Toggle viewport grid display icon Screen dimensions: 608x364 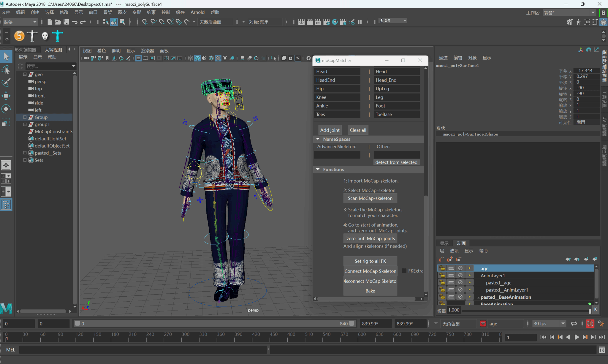(138, 58)
